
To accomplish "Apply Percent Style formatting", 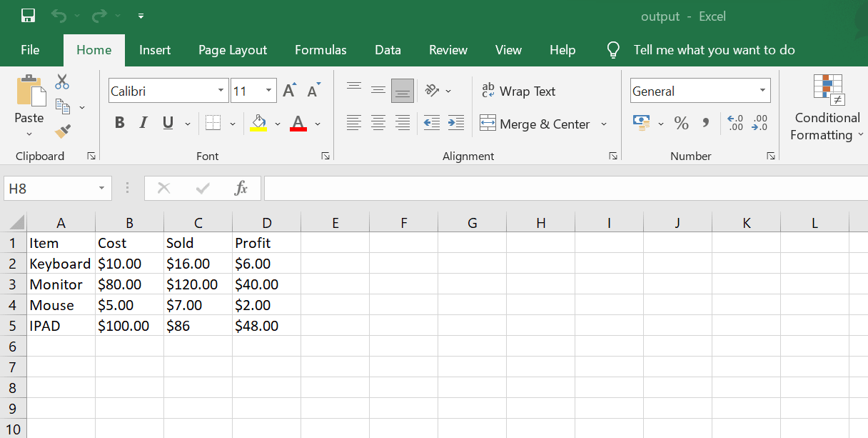I will tap(682, 123).
